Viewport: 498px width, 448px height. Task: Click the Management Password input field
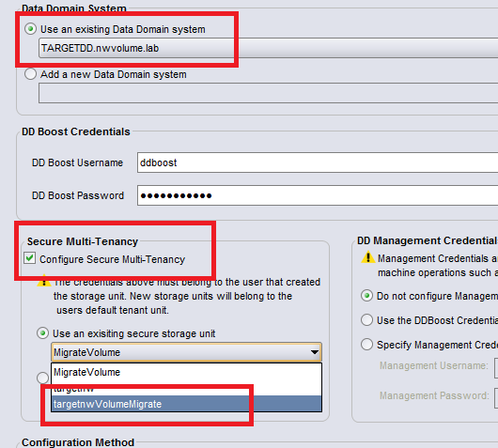pyautogui.click(x=496, y=398)
